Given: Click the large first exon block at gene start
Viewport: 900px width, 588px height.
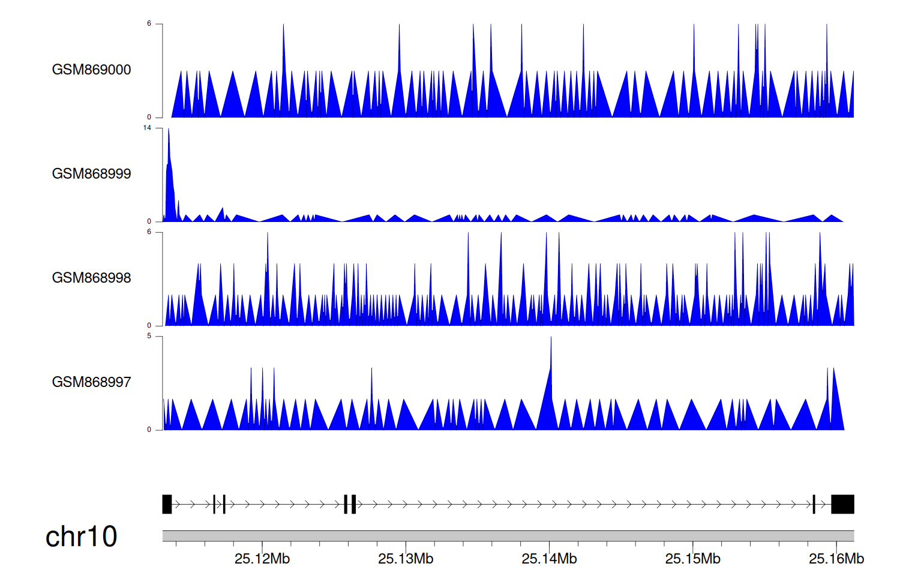Looking at the screenshot, I should [x=167, y=504].
